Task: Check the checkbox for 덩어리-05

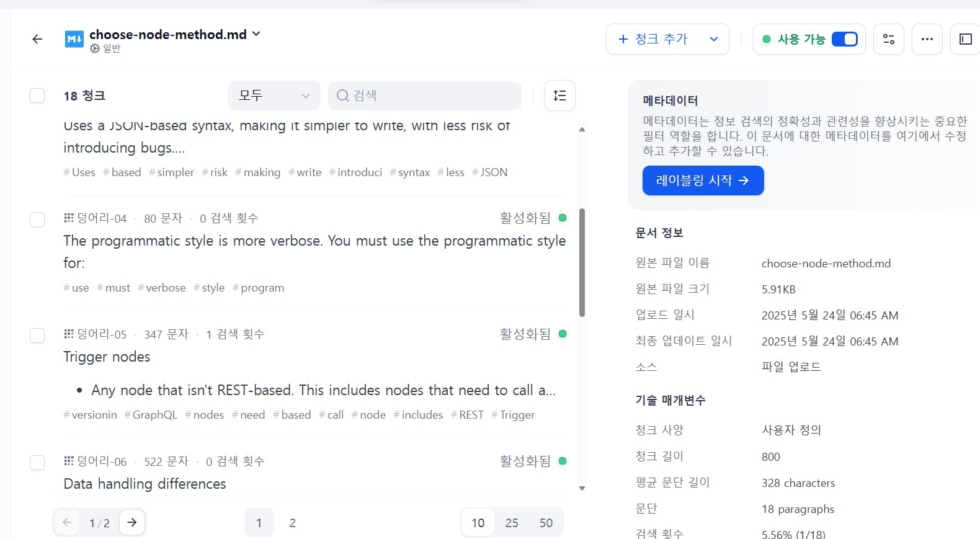Action: click(37, 336)
